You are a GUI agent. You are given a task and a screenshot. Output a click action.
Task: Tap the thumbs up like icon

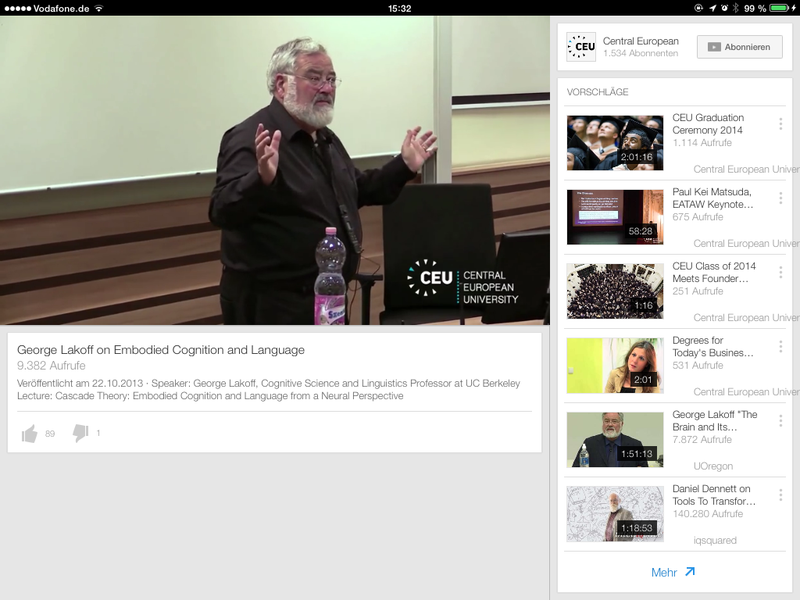pos(30,433)
